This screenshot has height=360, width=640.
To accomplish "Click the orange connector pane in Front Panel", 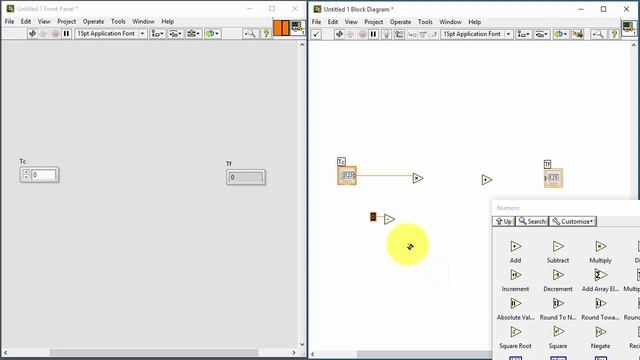I will (x=281, y=28).
